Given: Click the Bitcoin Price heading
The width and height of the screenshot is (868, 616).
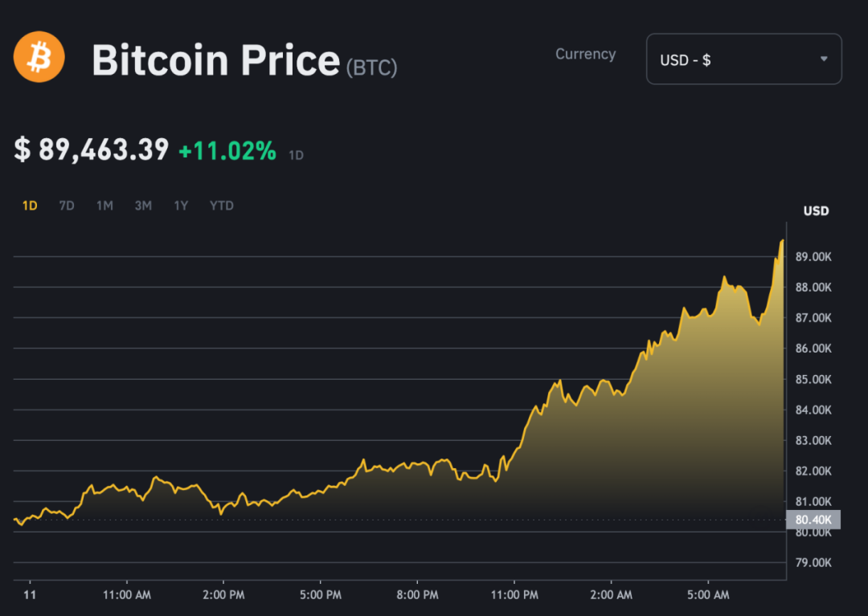Looking at the screenshot, I should coord(215,60).
